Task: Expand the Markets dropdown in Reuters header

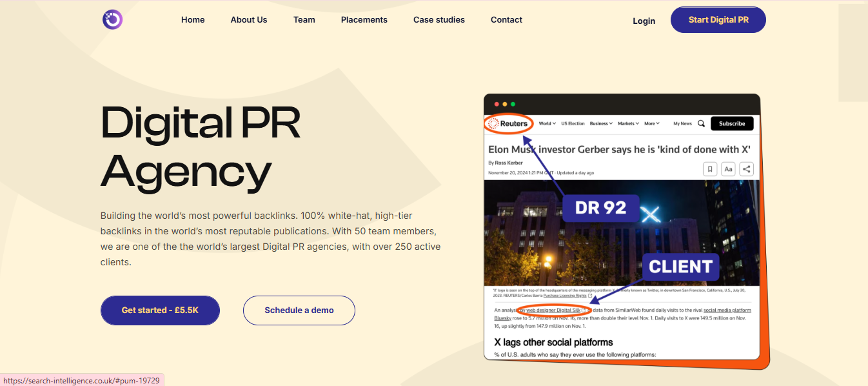Action: click(x=628, y=123)
